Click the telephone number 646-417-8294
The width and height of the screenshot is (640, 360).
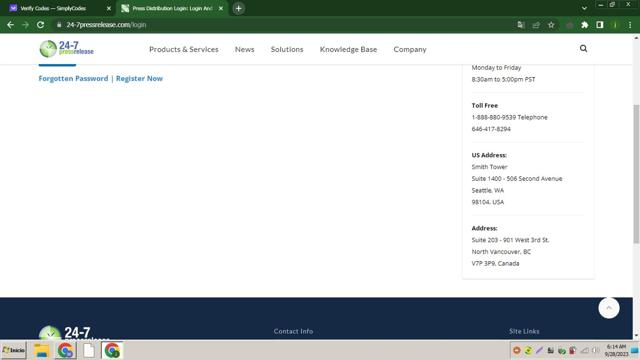tap(491, 129)
